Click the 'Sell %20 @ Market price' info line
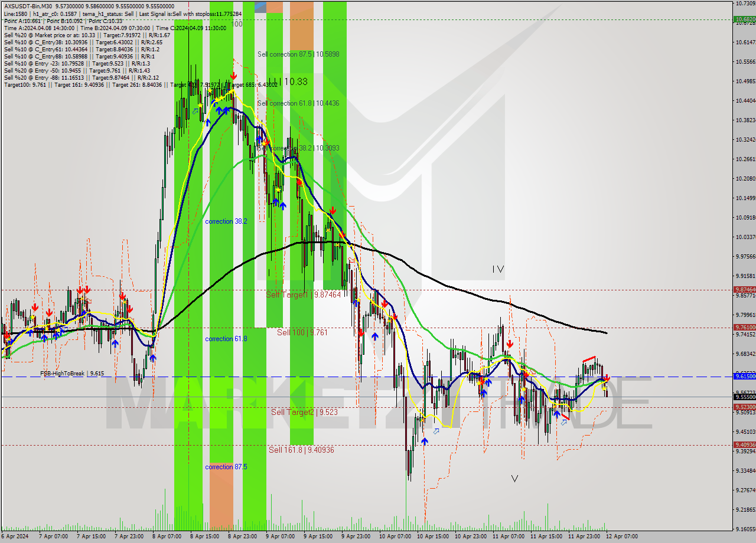The width and height of the screenshot is (756, 543). point(87,35)
